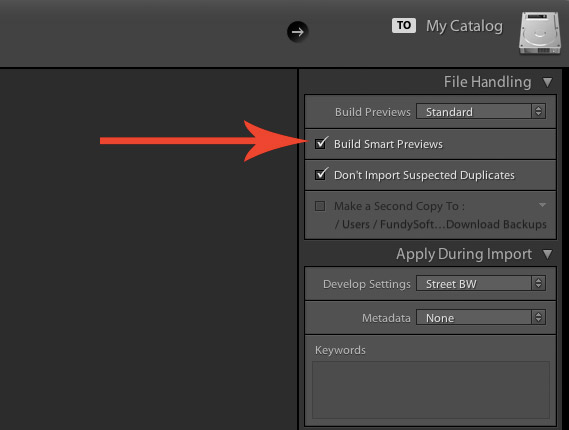
Task: Click the round arrow icon in header
Action: coord(298,32)
